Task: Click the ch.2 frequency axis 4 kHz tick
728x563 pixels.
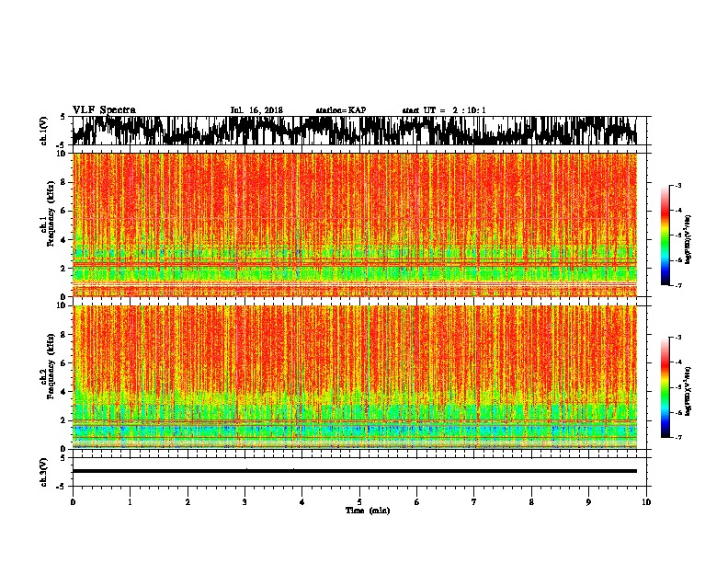Action: (64, 392)
